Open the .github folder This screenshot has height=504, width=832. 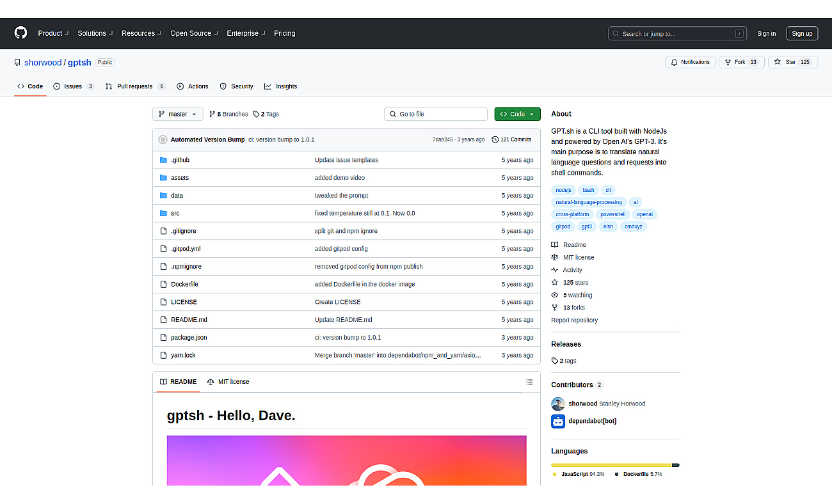tap(180, 160)
